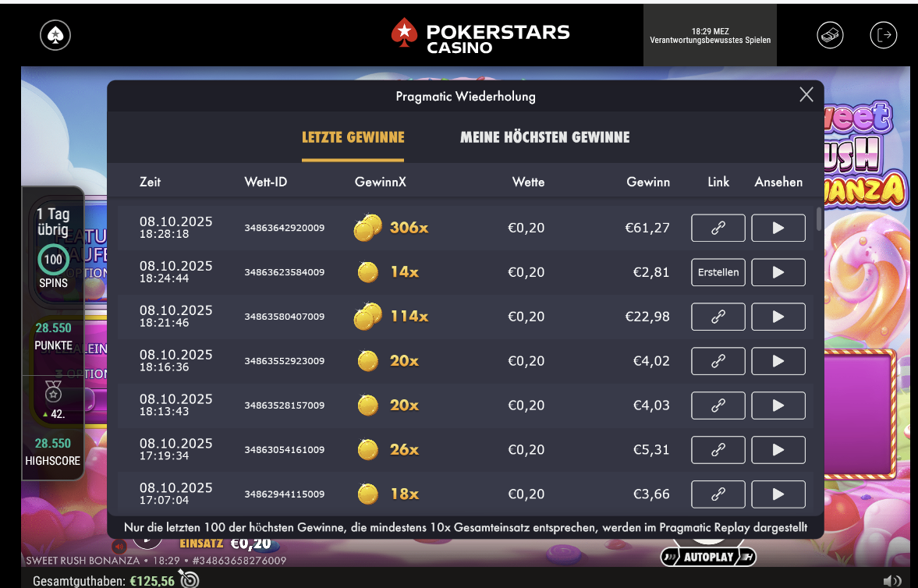918x588 pixels.
Task: Watch replay of the 14x win
Action: tap(778, 272)
